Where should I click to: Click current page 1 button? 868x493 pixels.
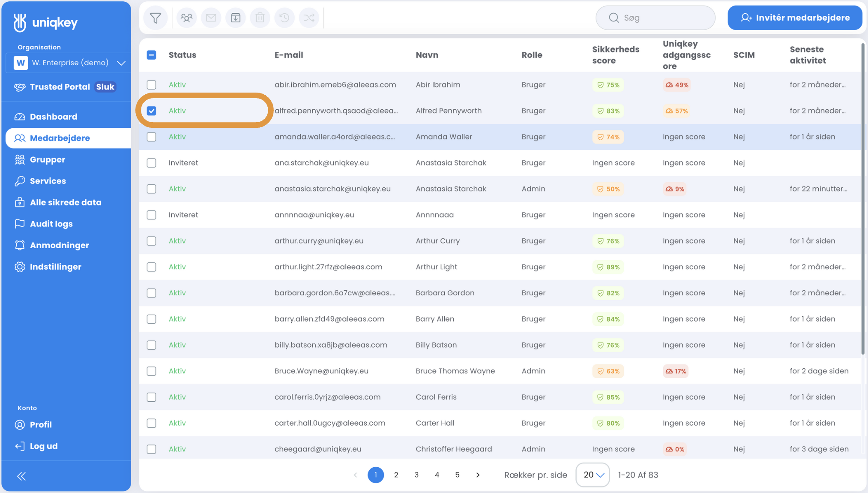point(376,475)
